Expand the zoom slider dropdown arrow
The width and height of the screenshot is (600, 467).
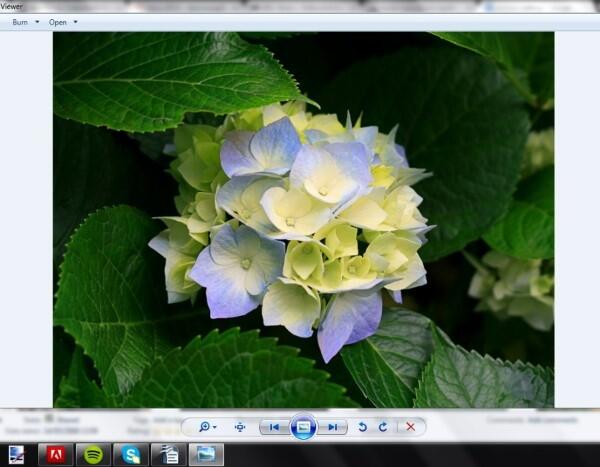[215, 427]
